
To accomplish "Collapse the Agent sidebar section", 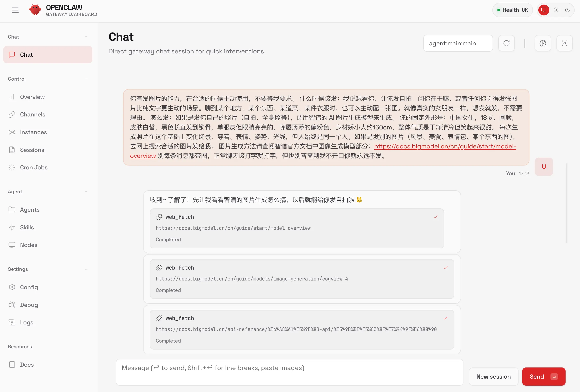I will [86, 191].
